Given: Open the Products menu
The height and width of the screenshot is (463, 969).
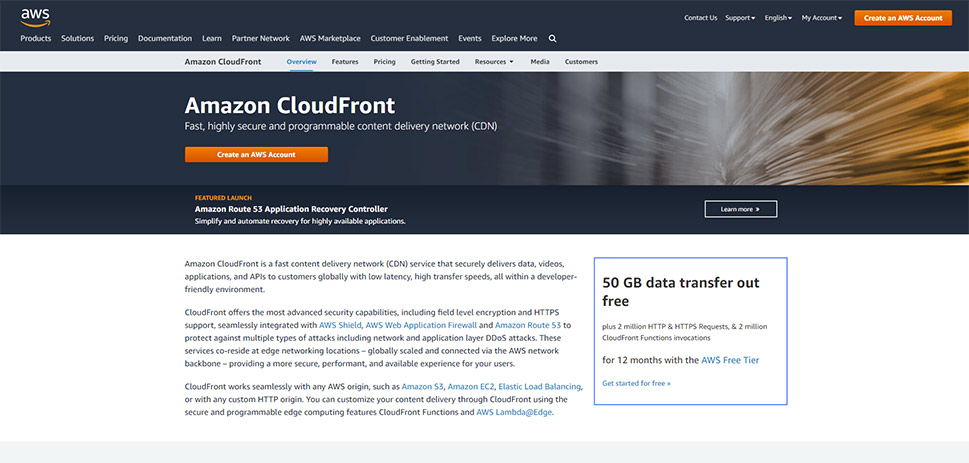Looking at the screenshot, I should (x=36, y=38).
